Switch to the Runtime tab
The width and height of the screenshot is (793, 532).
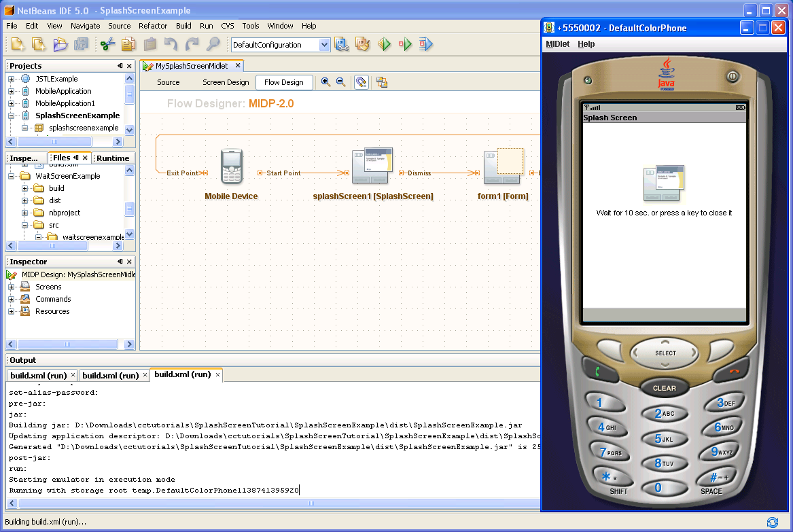[113, 158]
